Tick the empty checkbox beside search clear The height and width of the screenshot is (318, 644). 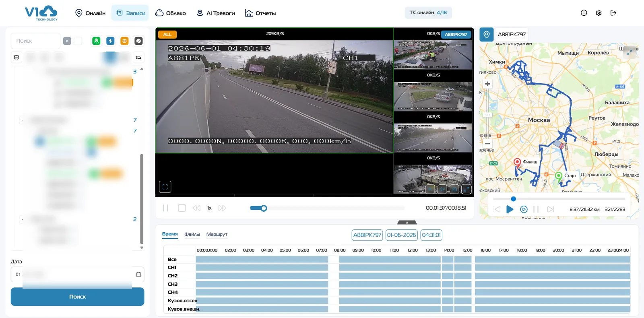coord(78,41)
